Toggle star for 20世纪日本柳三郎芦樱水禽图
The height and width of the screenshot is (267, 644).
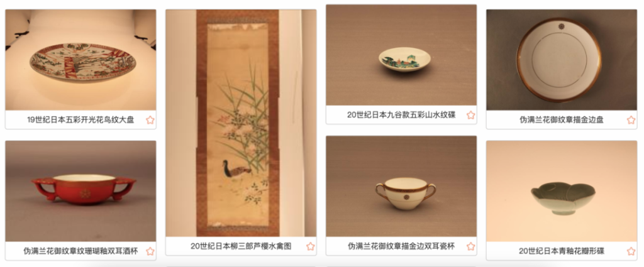point(311,246)
